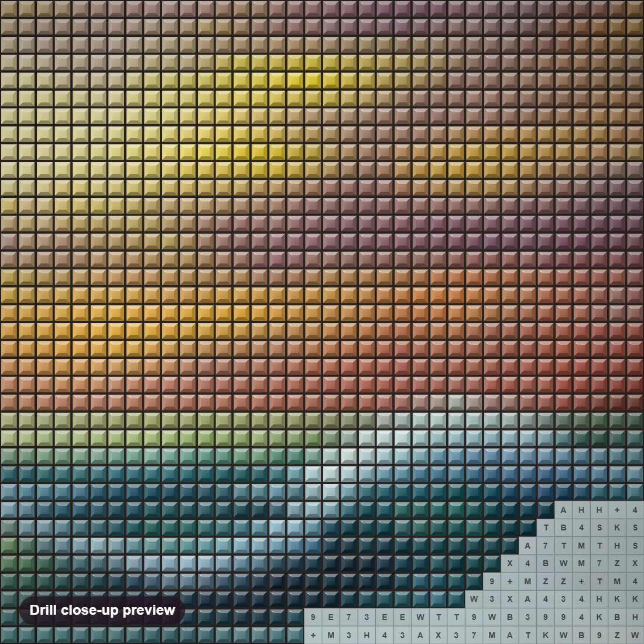Click the "9" cell in row "9 + M Z Z + T M 4"
Viewport: 644px width, 644px height.
pyautogui.click(x=492, y=581)
